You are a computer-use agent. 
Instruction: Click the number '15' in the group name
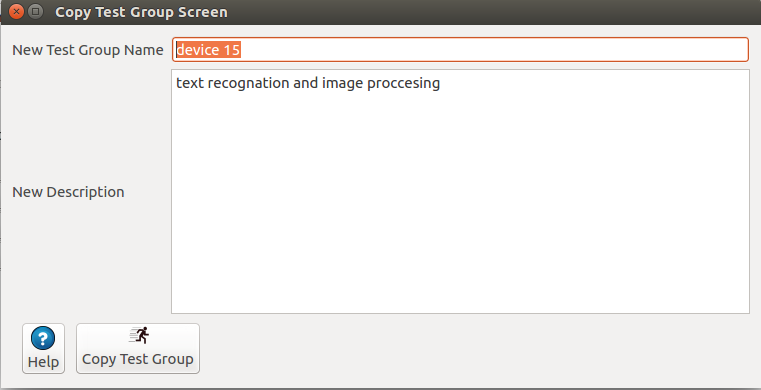point(232,49)
